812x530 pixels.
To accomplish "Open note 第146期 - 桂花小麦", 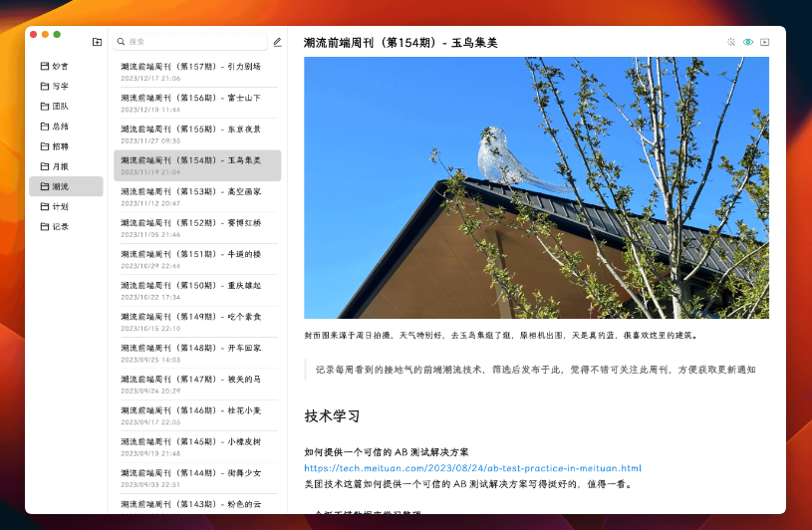I will [x=197, y=415].
